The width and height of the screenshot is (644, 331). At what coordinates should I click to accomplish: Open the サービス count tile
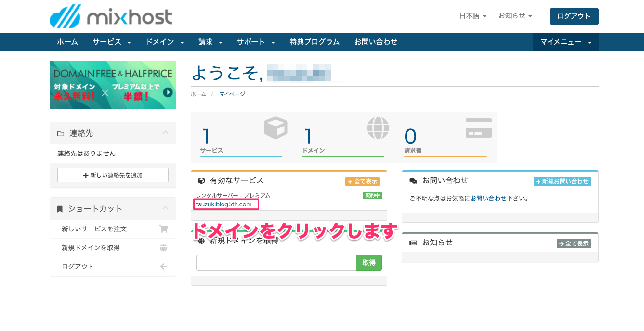(x=241, y=137)
